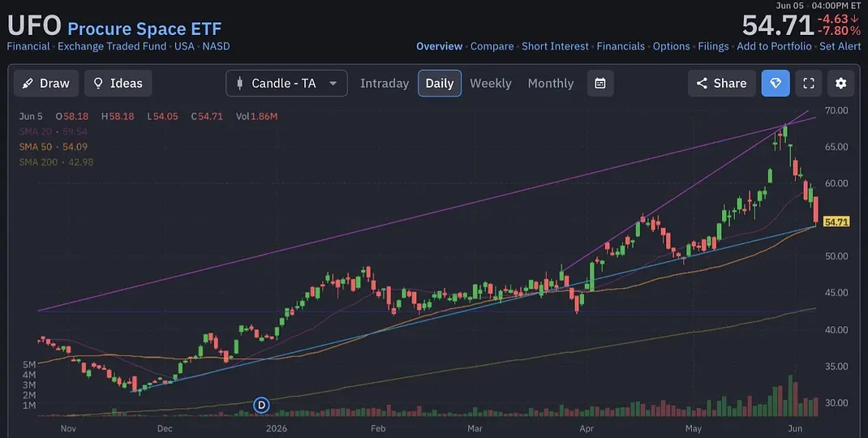The image size is (868, 438).
Task: Click the UFO ticker symbol
Action: (34, 26)
